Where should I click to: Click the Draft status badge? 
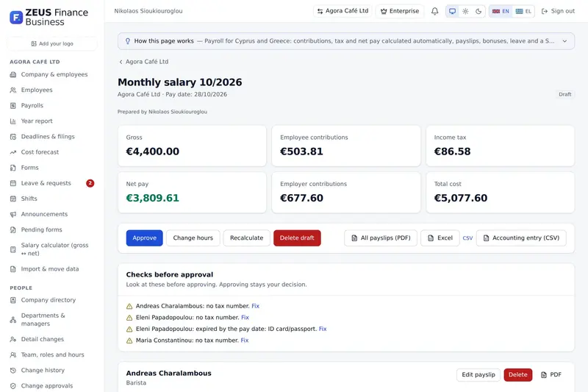564,95
